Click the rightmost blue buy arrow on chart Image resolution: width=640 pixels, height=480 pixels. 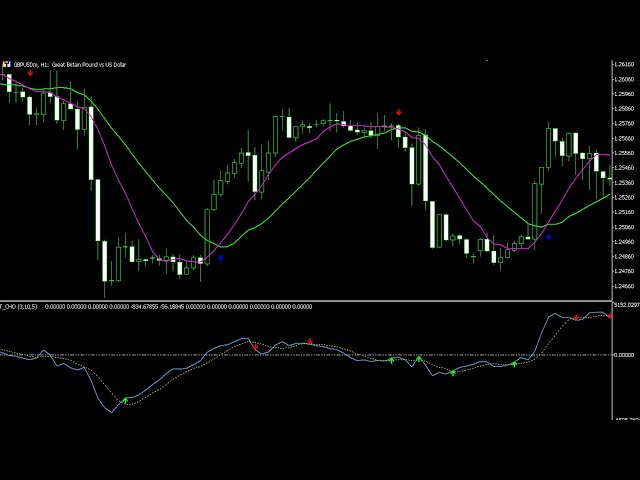point(548,237)
